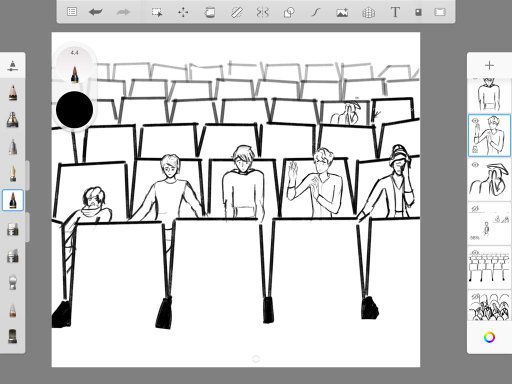Open the main menu list icon
This screenshot has height=384, width=512.
[x=72, y=12]
